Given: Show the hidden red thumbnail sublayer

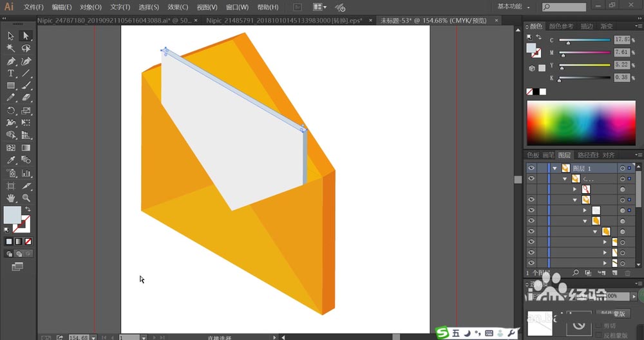Looking at the screenshot, I should point(531,189).
